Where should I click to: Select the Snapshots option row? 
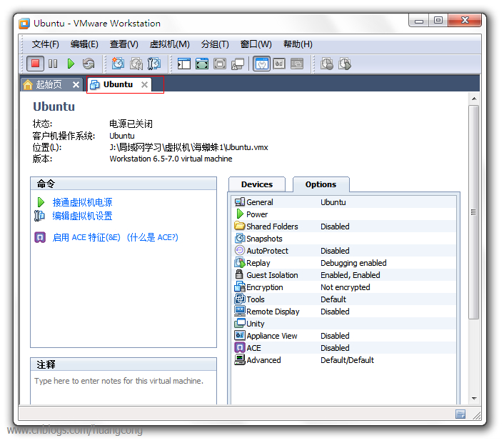[345, 239]
